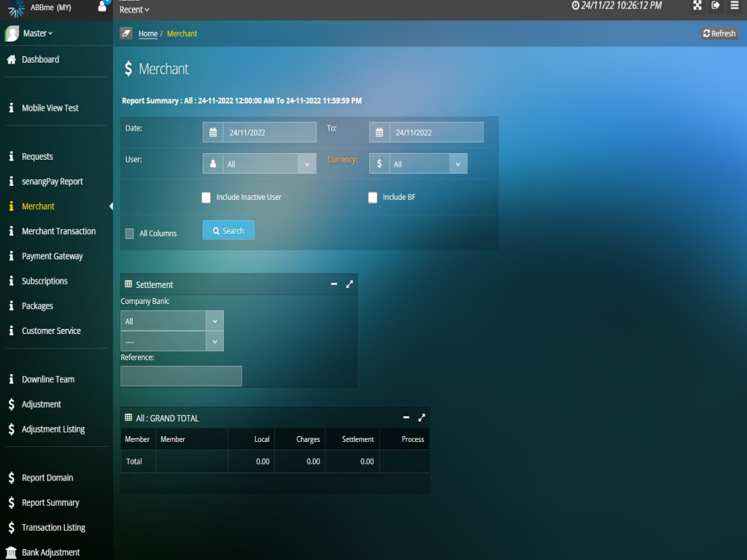
Task: Click the Refresh button
Action: tap(719, 34)
